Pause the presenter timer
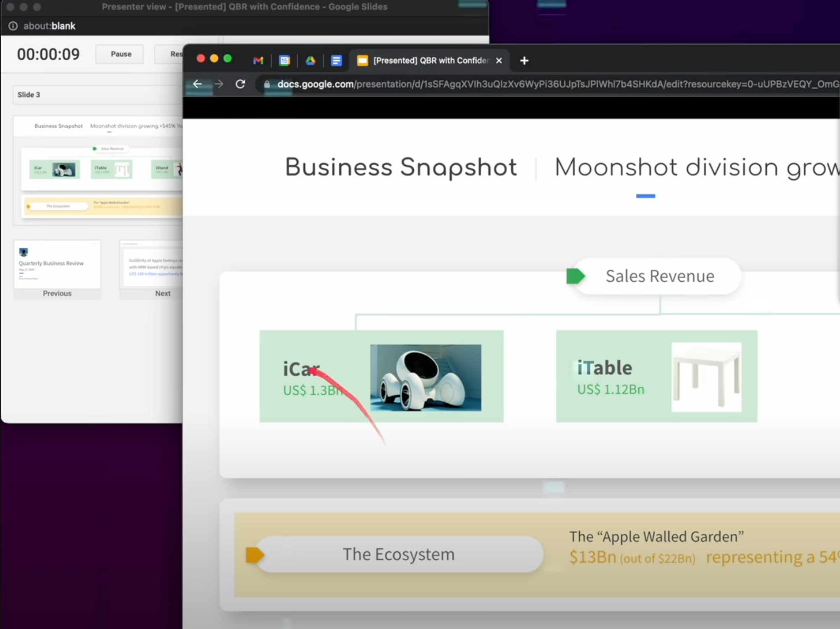The width and height of the screenshot is (840, 629). pos(121,54)
